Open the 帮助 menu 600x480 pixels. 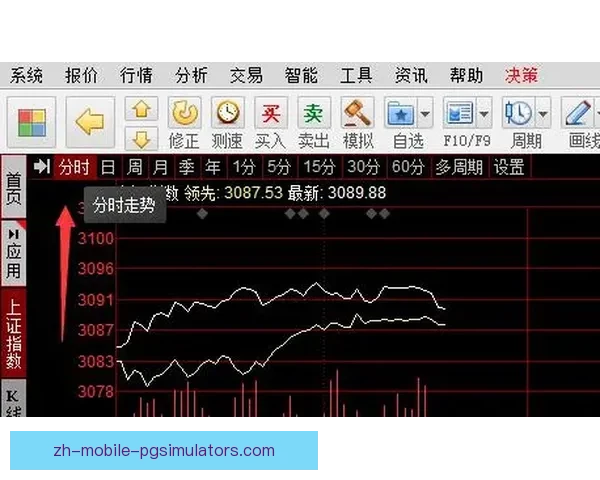coord(466,75)
